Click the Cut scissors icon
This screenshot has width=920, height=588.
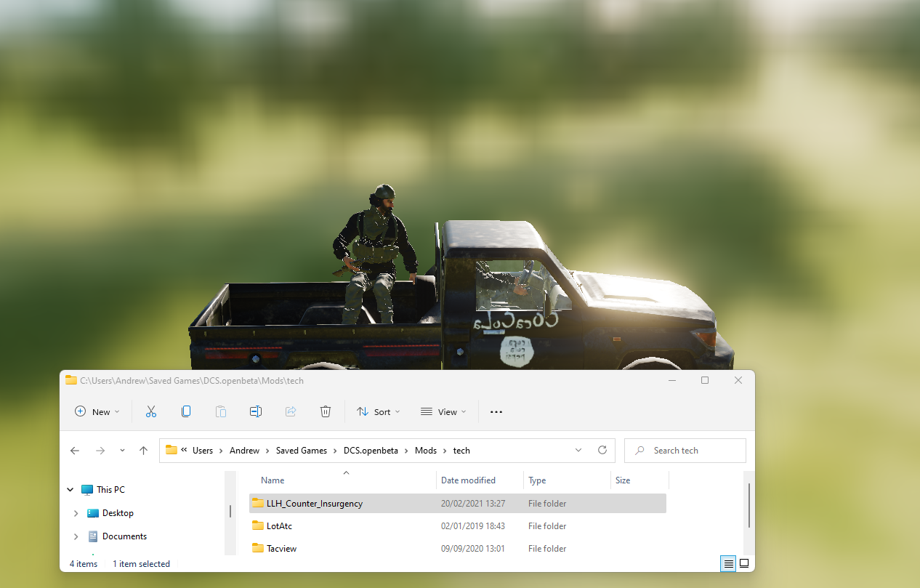151,411
